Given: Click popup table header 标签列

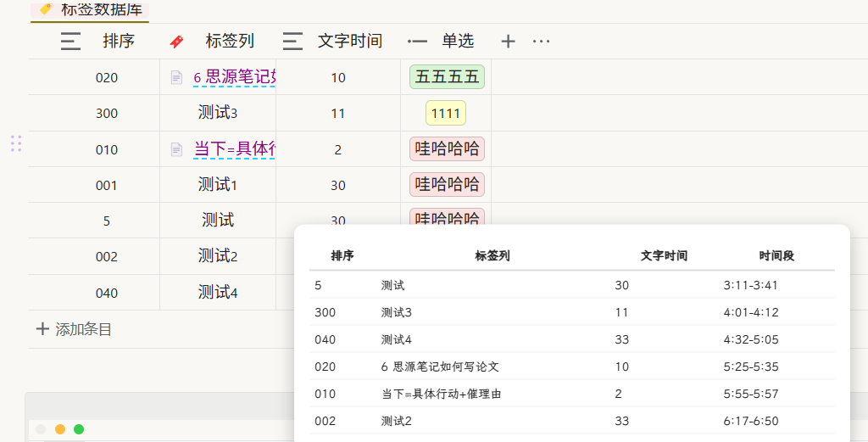Looking at the screenshot, I should (492, 255).
